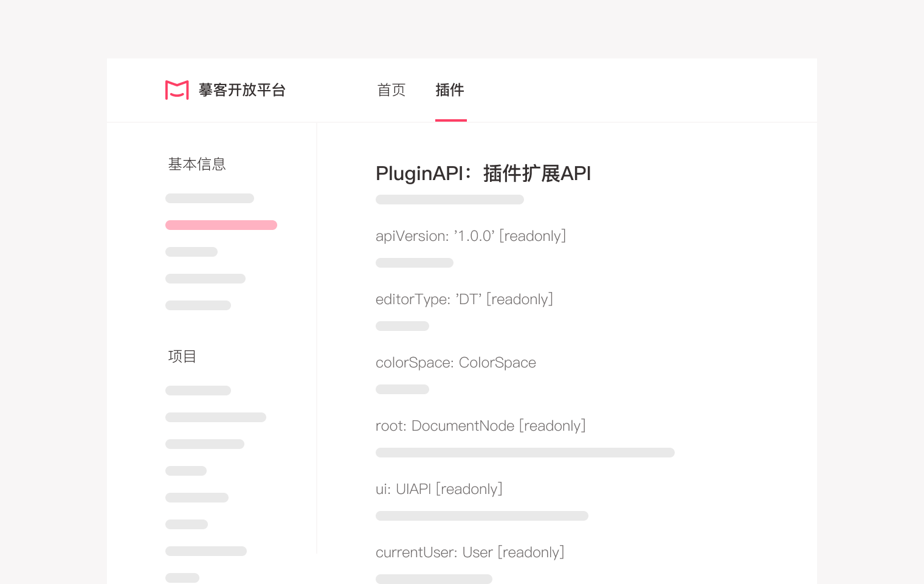Viewport: 924px width, 584px height.
Task: Switch to the 首页 tab
Action: (391, 90)
